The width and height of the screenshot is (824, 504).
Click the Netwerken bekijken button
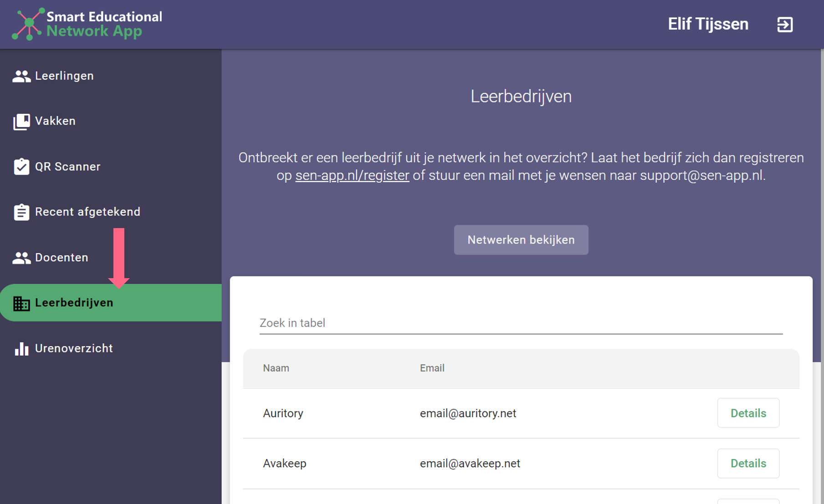click(521, 240)
